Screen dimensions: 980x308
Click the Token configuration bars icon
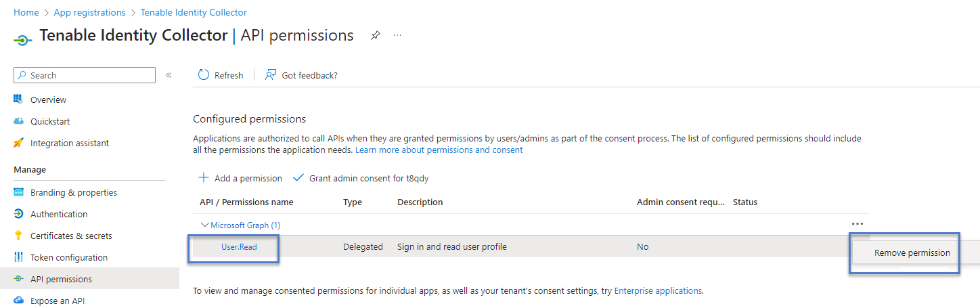(18, 257)
